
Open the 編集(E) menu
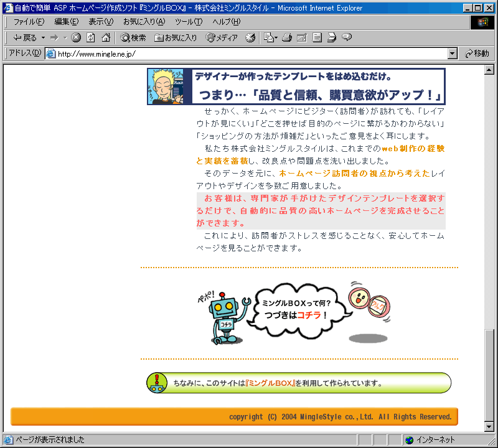[67, 22]
